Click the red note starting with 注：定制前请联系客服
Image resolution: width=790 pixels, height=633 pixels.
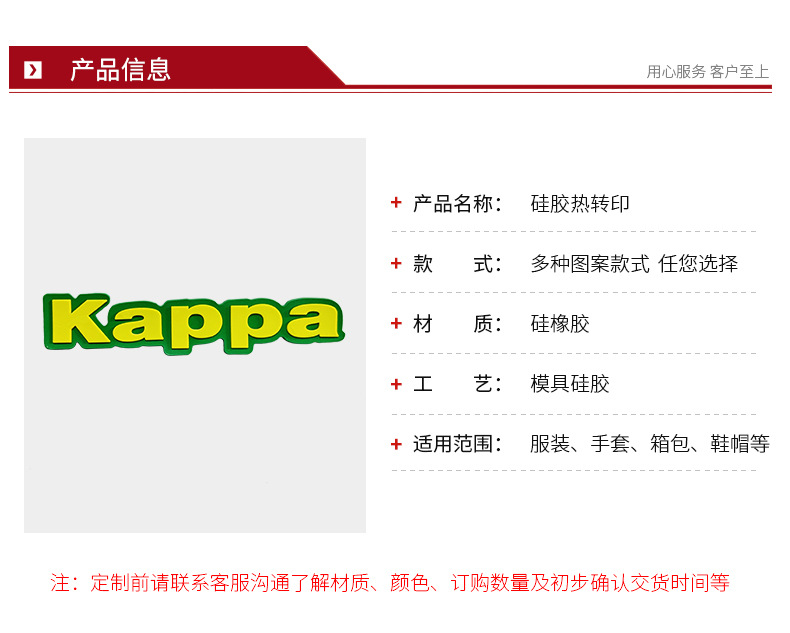point(390,583)
